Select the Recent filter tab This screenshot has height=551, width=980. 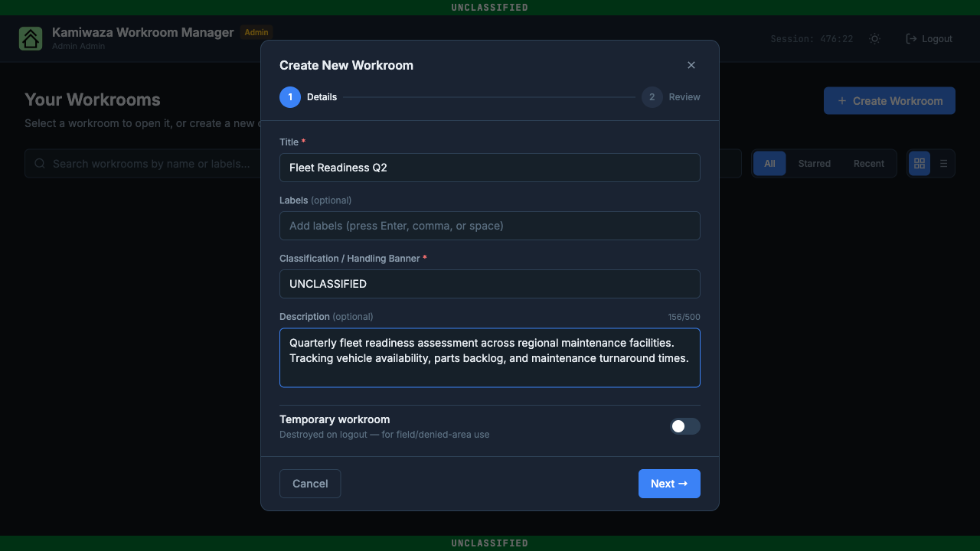pyautogui.click(x=869, y=163)
